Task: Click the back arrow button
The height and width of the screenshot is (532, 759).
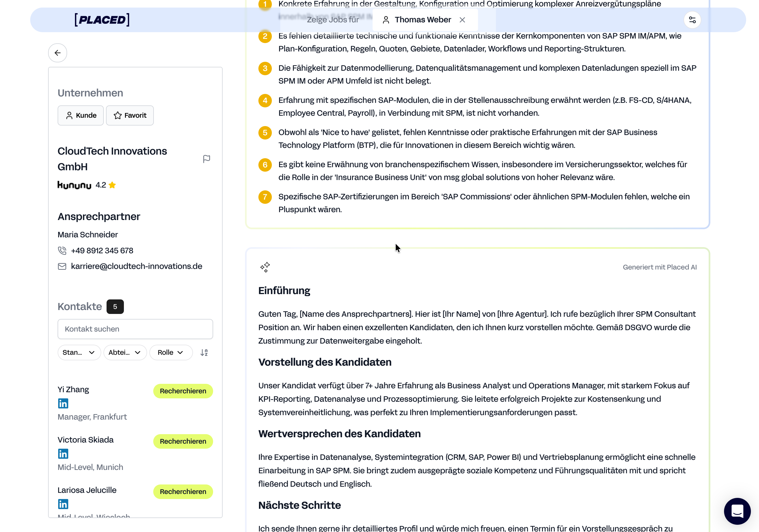Action: (58, 53)
